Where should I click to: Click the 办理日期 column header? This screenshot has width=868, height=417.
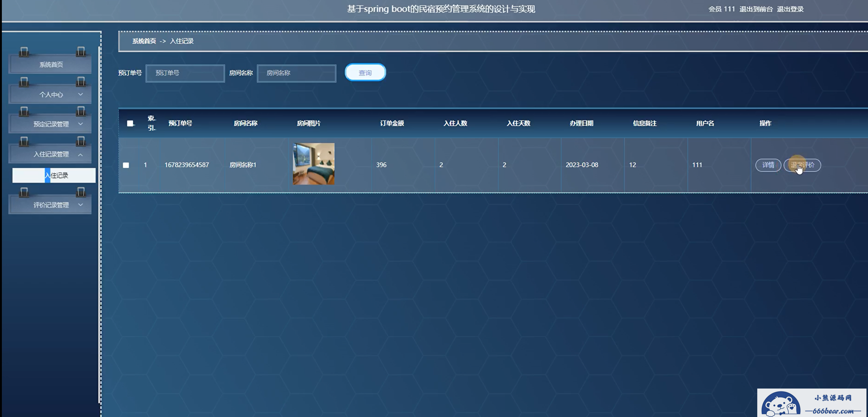click(x=582, y=123)
